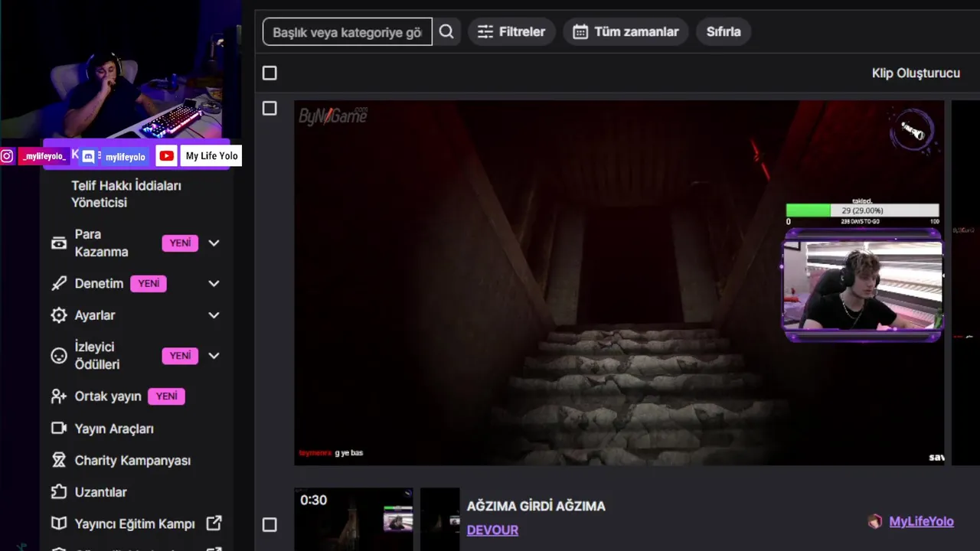Click the Para Kazanma wallet icon
The height and width of the screenshot is (551, 980).
59,243
